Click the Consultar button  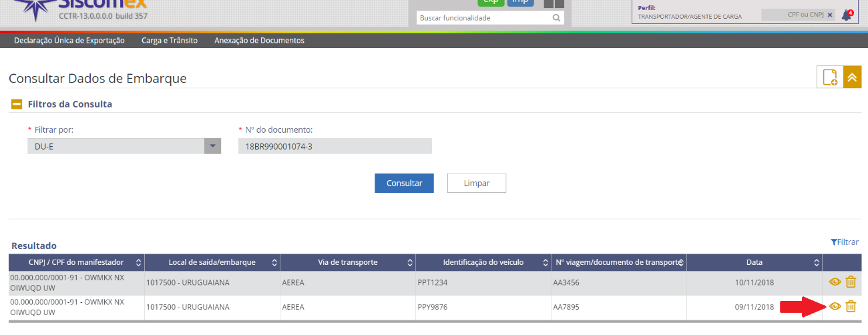(x=404, y=184)
